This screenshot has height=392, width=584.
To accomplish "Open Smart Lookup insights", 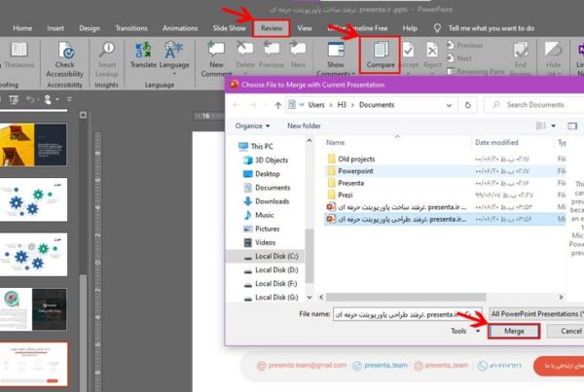I will tap(107, 59).
